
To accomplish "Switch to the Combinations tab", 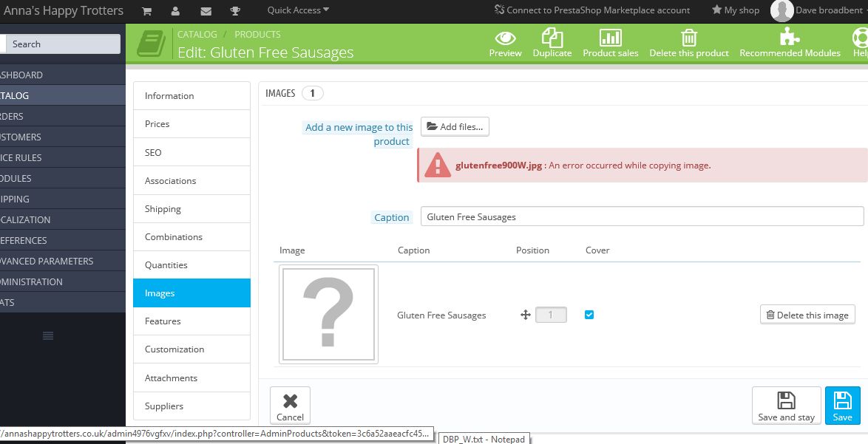I will pos(191,236).
